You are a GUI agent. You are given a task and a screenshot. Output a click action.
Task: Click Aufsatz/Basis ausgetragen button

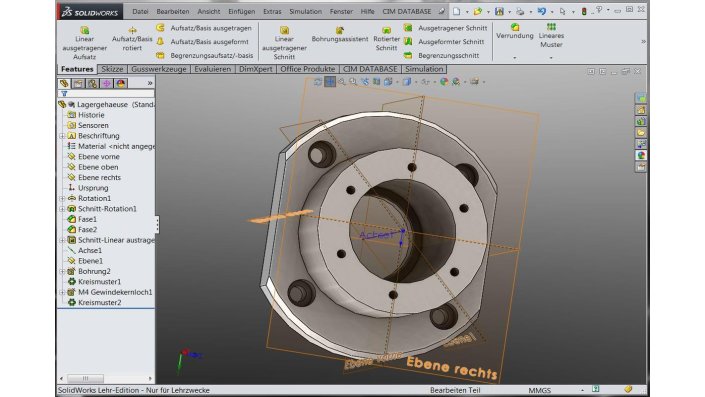point(205,28)
